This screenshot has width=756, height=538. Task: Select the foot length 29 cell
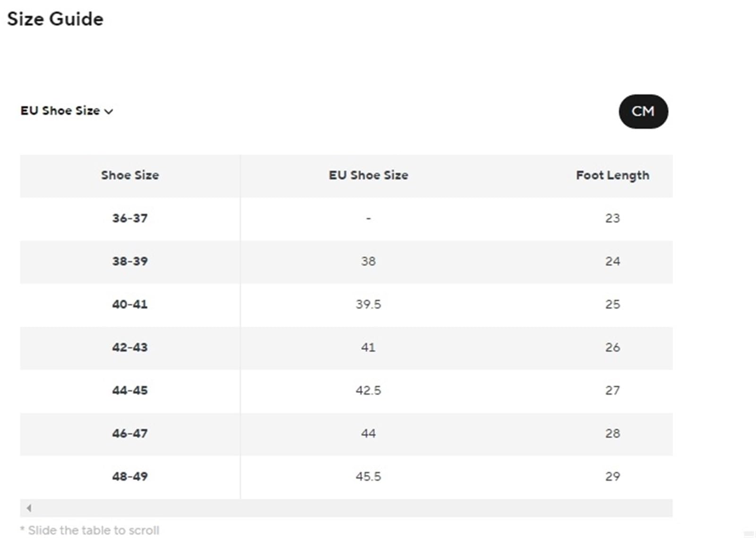(x=612, y=476)
